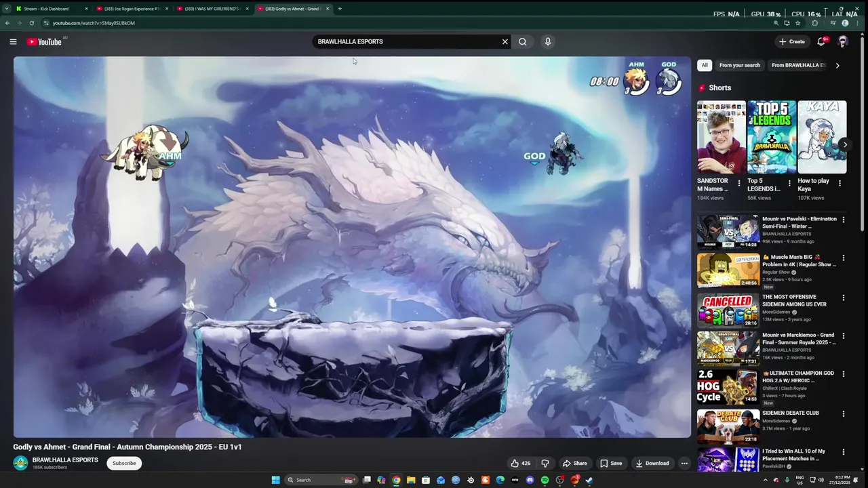Dislike the video with thumbs down
The width and height of the screenshot is (868, 488).
pyautogui.click(x=545, y=464)
